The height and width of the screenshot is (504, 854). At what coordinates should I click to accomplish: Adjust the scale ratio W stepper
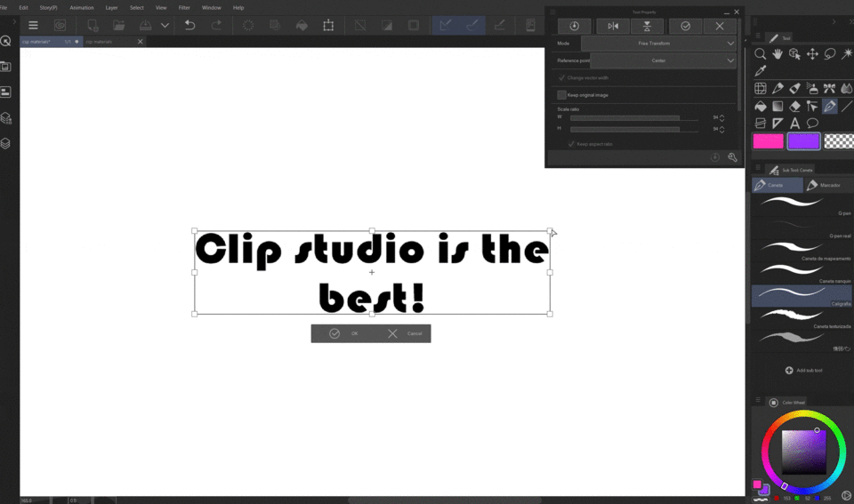click(721, 117)
